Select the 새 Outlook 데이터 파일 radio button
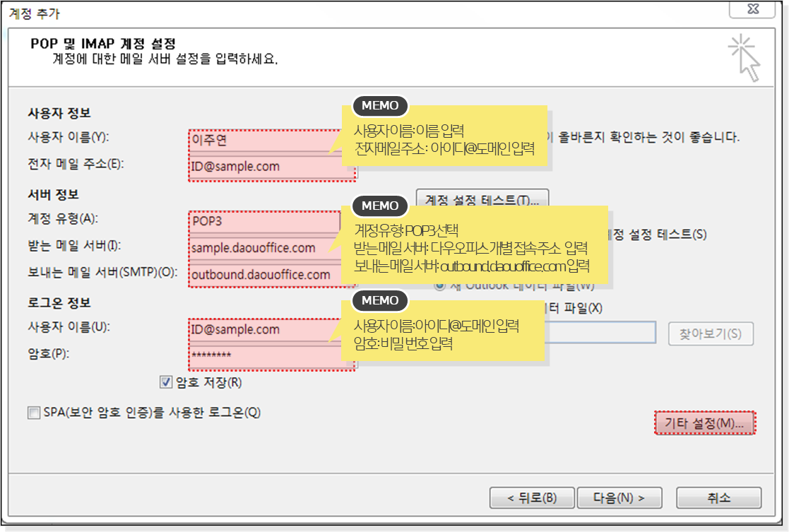 click(x=440, y=285)
